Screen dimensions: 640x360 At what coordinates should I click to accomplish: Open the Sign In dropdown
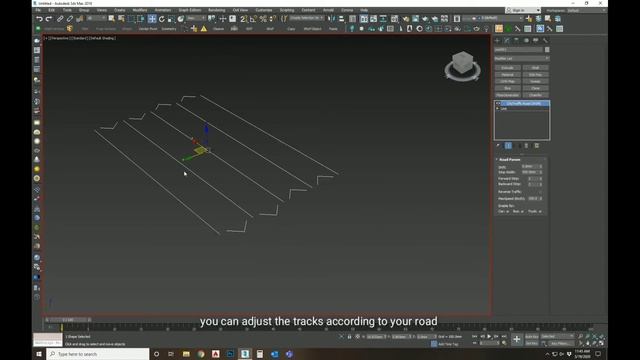point(523,10)
